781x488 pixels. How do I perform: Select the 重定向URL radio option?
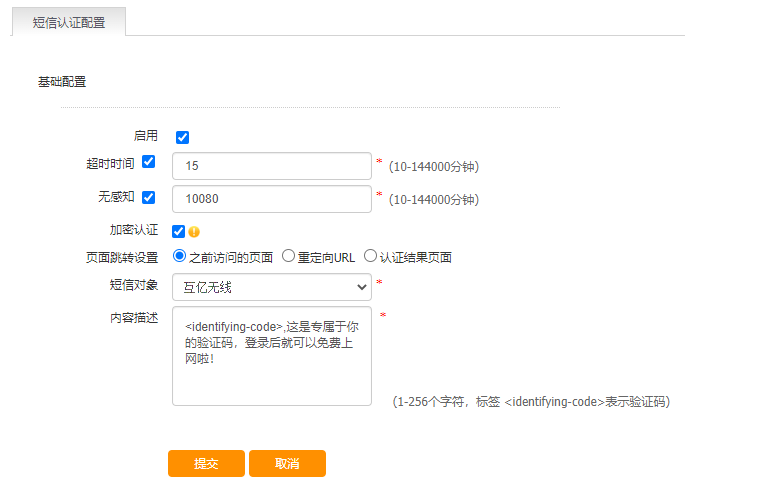coord(288,256)
